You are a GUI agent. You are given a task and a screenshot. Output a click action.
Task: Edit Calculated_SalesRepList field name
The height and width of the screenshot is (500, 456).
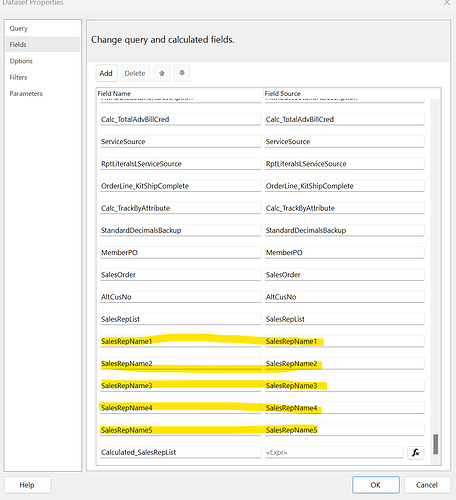[180, 452]
